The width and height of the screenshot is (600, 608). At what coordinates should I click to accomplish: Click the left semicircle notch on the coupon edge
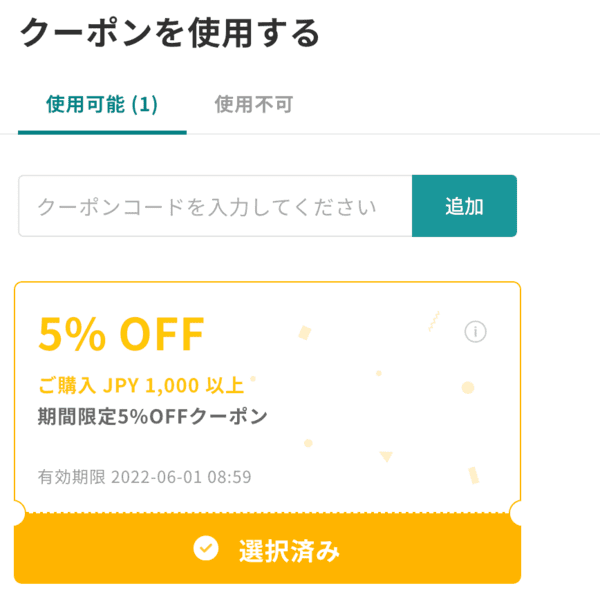[20, 513]
